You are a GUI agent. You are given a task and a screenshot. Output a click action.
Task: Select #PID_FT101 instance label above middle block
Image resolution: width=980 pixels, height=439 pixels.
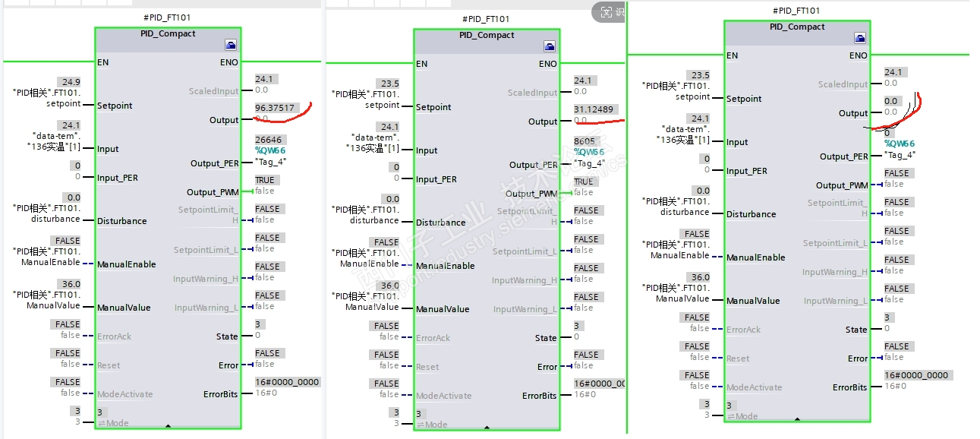click(486, 19)
